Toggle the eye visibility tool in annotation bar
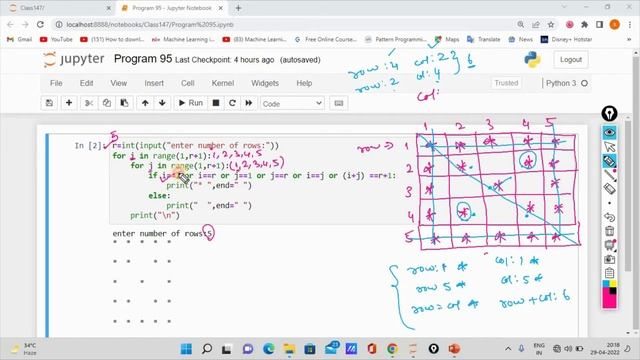 tap(609, 132)
